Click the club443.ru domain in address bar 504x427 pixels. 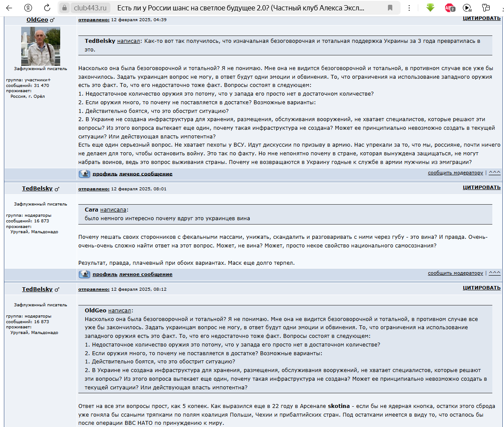click(90, 8)
